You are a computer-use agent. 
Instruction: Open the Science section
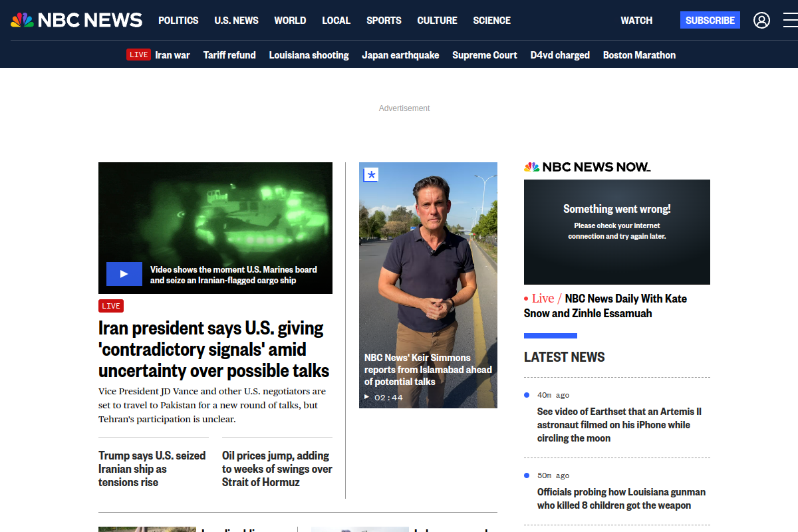(x=491, y=21)
